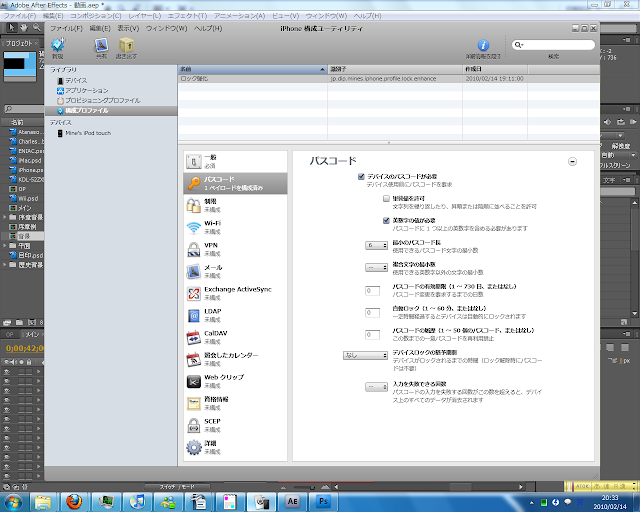The image size is (640, 512).
Task: Select Mine's iPod touch device
Action: (x=88, y=133)
